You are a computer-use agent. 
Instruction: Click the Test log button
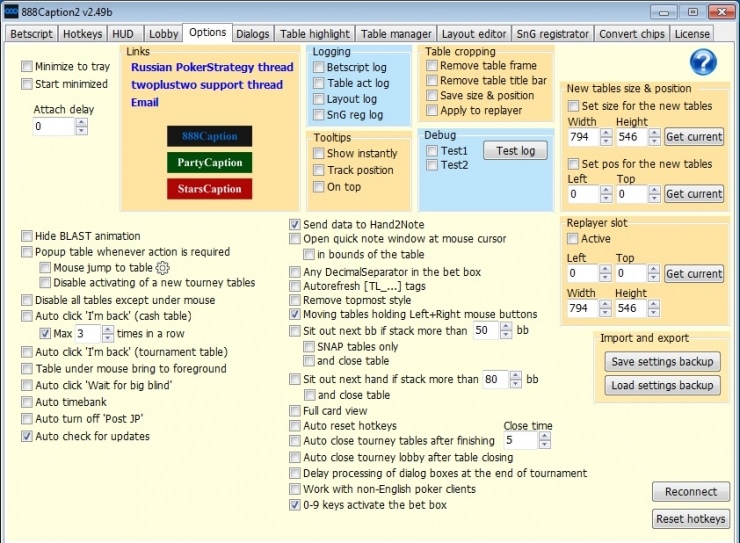click(515, 151)
